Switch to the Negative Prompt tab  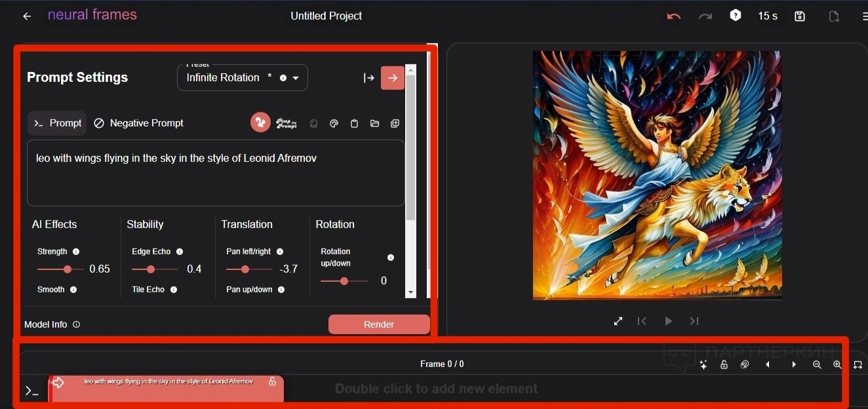pyautogui.click(x=138, y=123)
